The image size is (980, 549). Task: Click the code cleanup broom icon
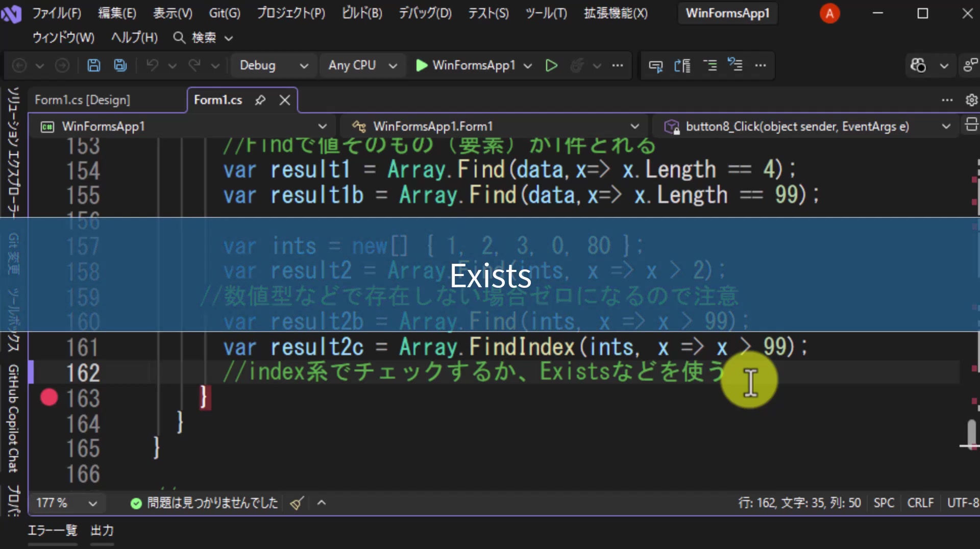pyautogui.click(x=297, y=503)
